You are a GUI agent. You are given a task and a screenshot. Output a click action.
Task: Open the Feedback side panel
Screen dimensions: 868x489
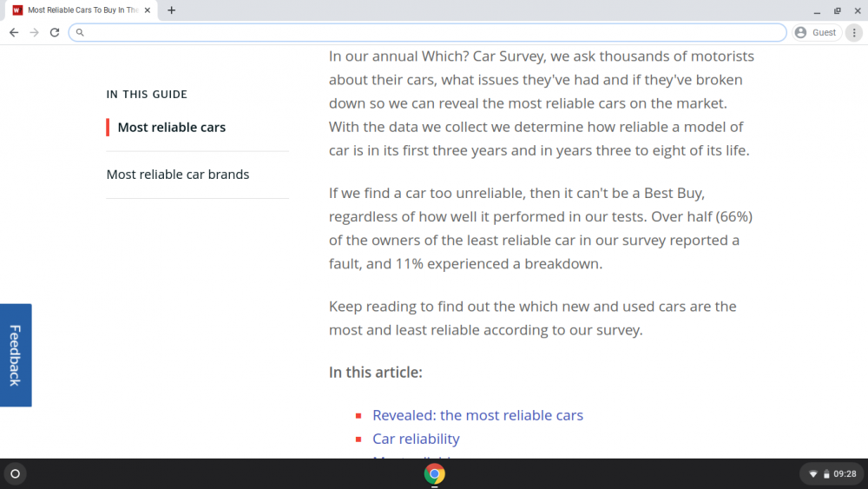(16, 355)
